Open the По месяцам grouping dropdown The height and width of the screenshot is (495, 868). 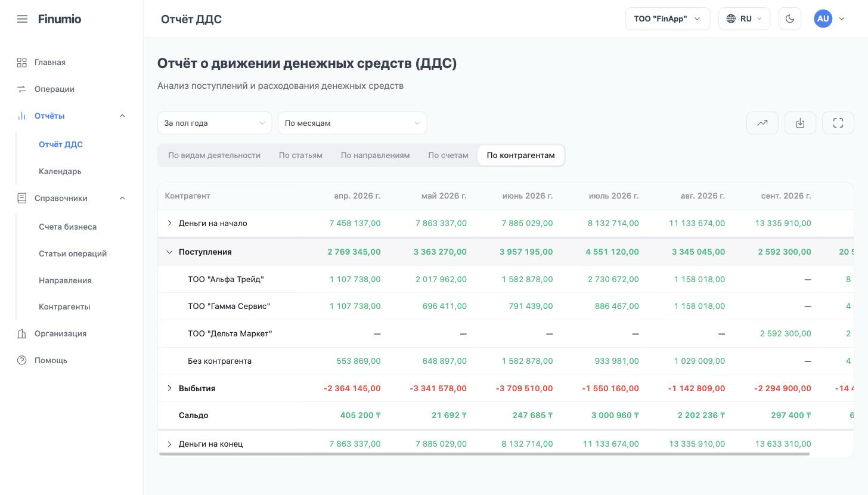tap(352, 123)
